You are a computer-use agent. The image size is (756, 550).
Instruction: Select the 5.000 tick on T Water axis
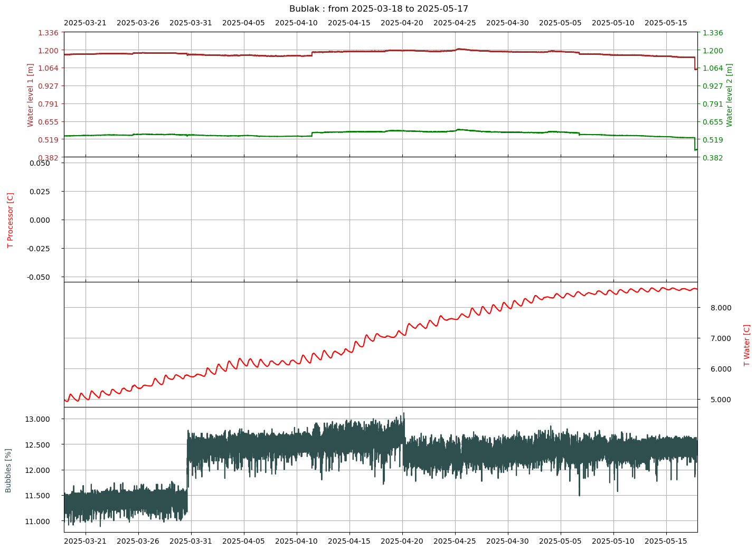(x=721, y=400)
